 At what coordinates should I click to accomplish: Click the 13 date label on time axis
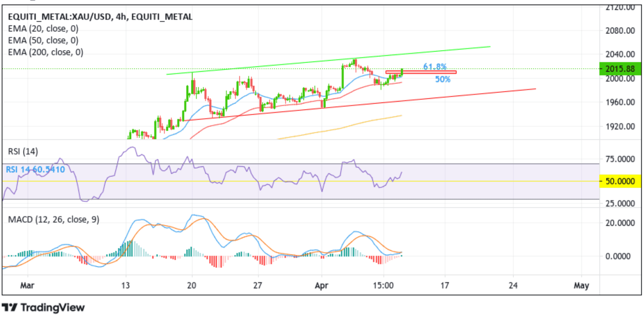coord(125,285)
